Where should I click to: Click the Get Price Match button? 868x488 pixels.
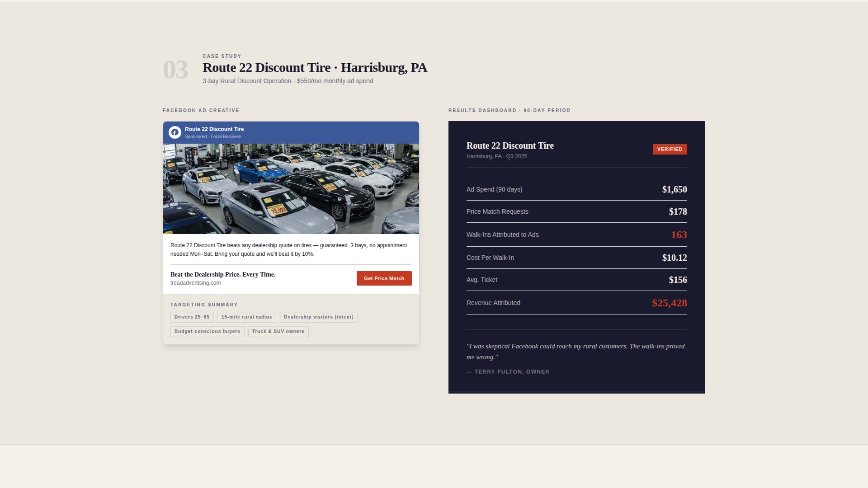click(x=384, y=278)
